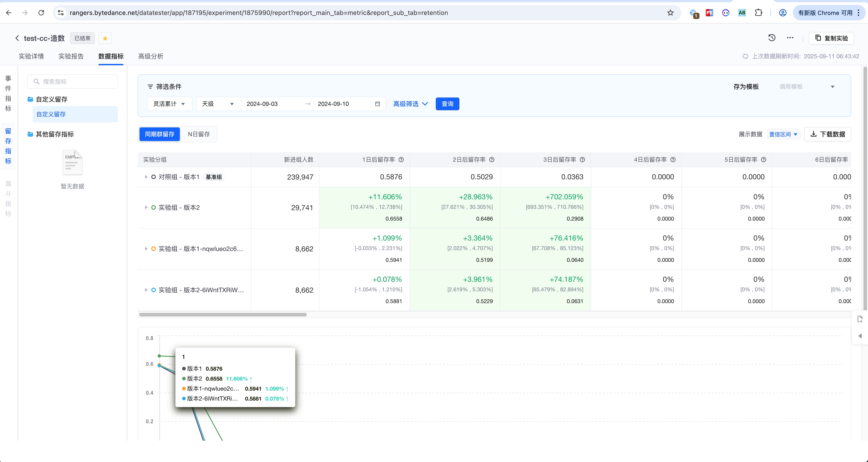Expand the 高级筛选 options

pos(410,104)
